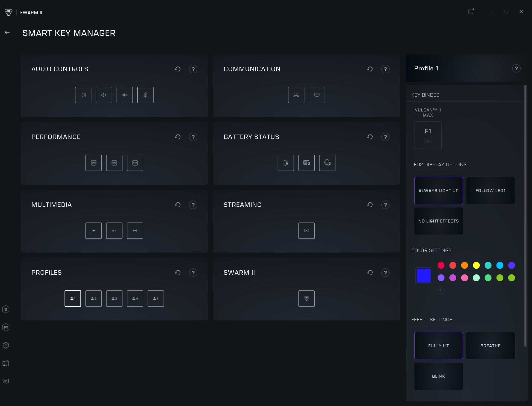Add a custom color with plus button
The height and width of the screenshot is (406, 532).
coord(441,290)
